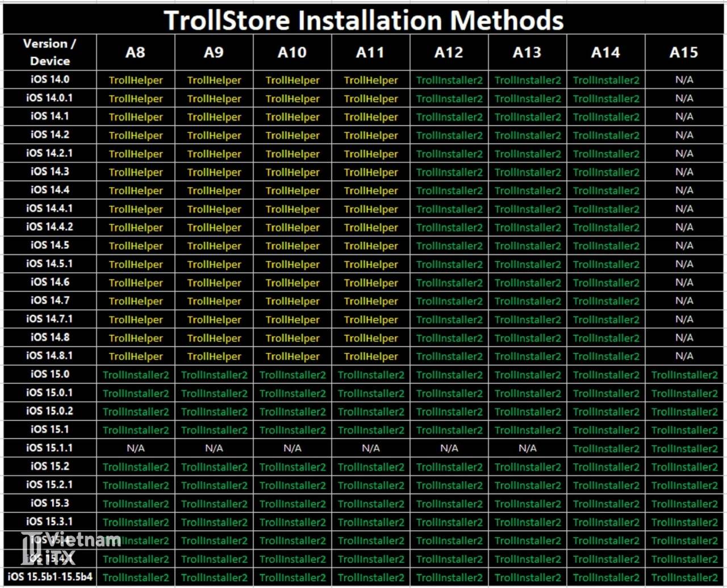The width and height of the screenshot is (727, 588).
Task: Click TrollInstaller2 cell for iOS 15.0 under A8
Action: [136, 375]
